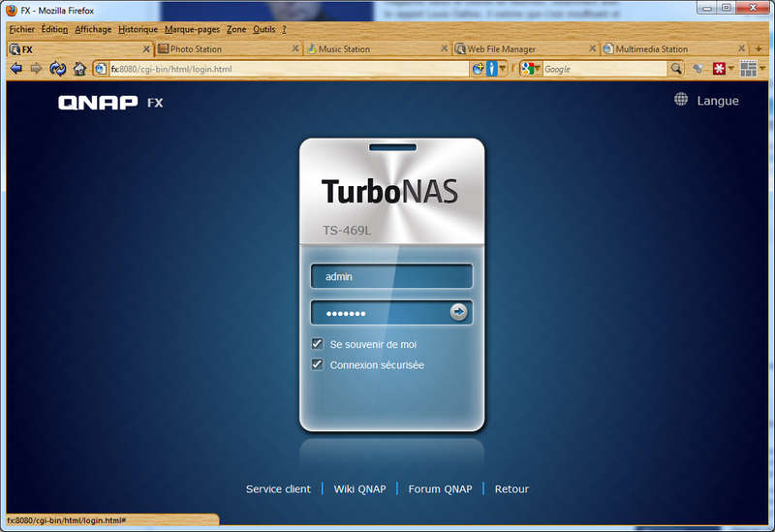
Task: Uncheck Connexion sécurisée checkbox
Action: click(x=317, y=364)
